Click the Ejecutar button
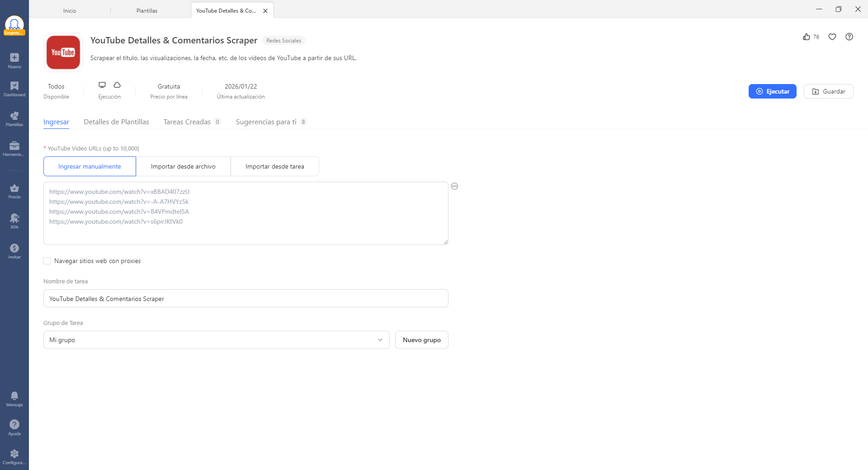Viewport: 868px width, 470px height. (772, 91)
